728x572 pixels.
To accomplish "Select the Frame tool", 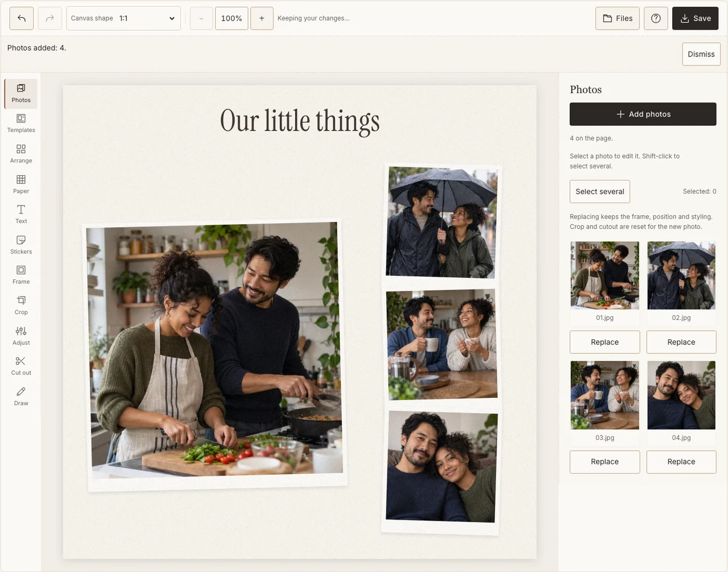I will click(21, 275).
